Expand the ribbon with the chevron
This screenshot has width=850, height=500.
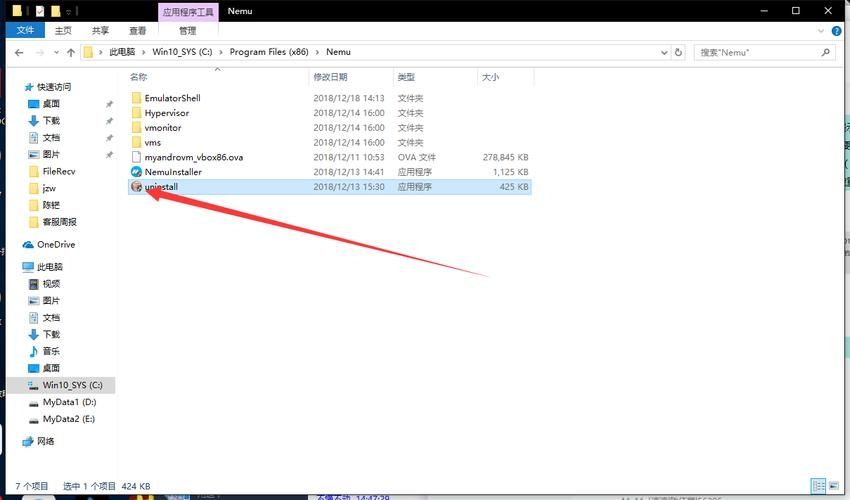[x=821, y=31]
